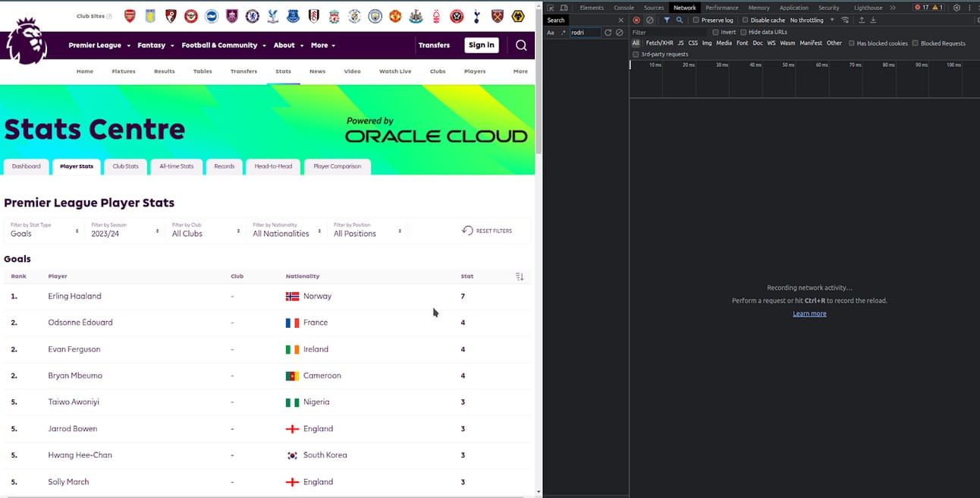Screen dimensions: 980x498
Task: Open the Manchester United club badge
Action: (395, 16)
